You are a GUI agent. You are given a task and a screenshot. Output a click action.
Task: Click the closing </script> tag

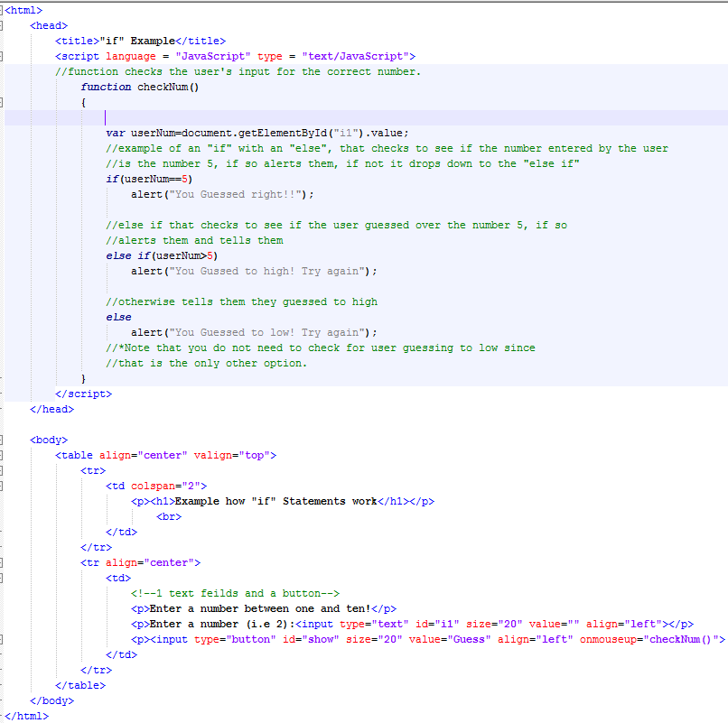[83, 394]
